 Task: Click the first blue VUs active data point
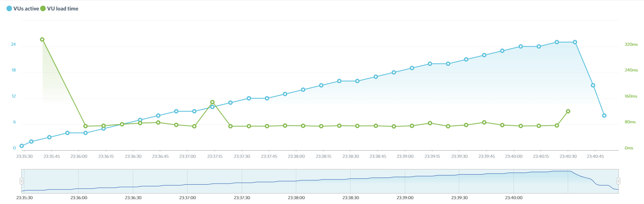tap(22, 146)
